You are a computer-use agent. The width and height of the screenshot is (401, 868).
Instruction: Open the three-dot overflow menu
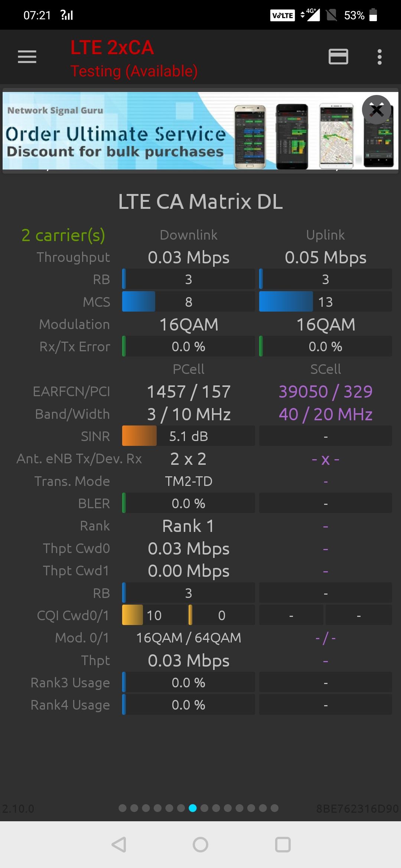tap(379, 57)
